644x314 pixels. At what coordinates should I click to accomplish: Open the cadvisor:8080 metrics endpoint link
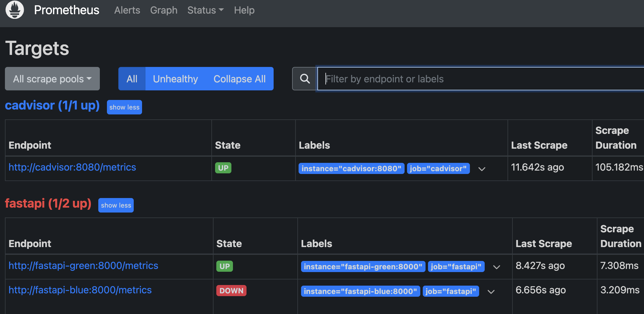(72, 167)
